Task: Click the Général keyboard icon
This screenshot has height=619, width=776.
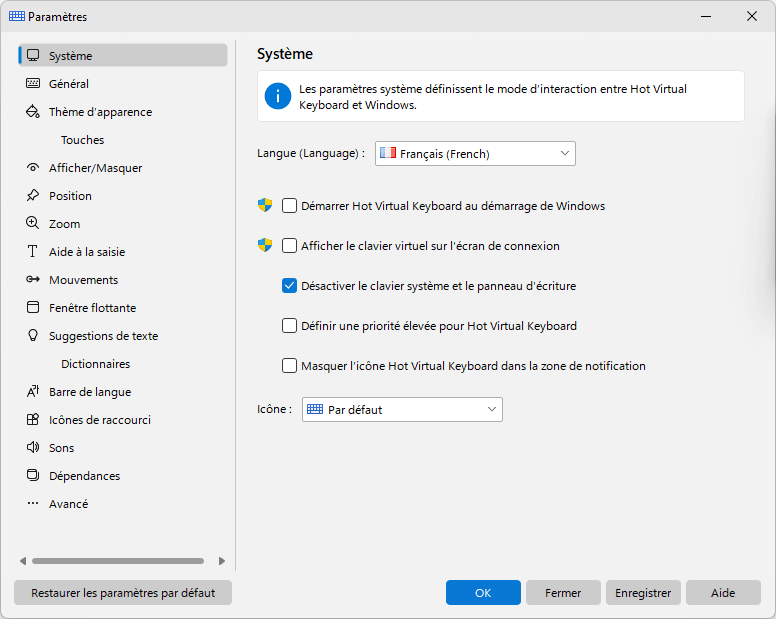Action: [33, 84]
